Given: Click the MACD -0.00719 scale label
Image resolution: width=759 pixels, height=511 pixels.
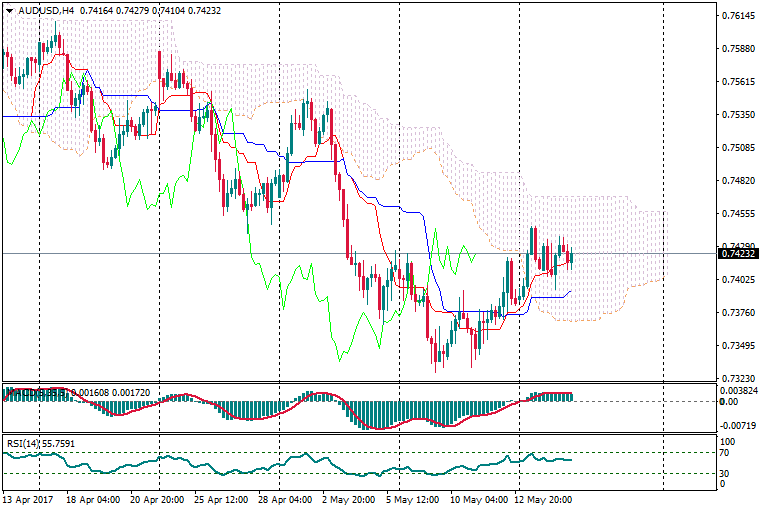Looking at the screenshot, I should click(738, 425).
